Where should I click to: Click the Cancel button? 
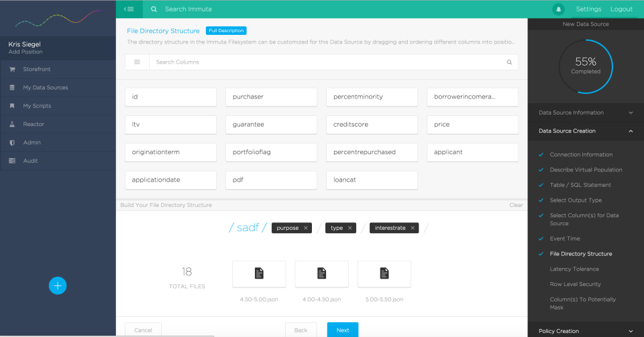[x=143, y=330]
